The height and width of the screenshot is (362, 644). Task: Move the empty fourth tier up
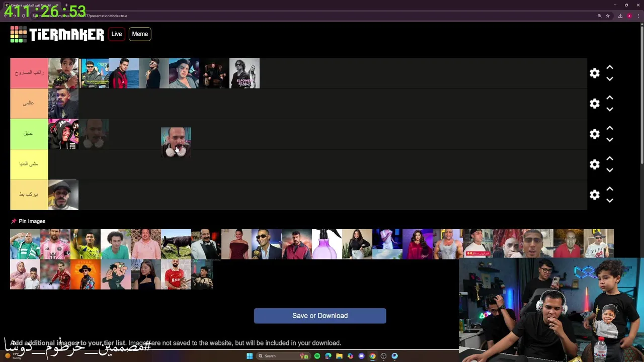tap(610, 158)
